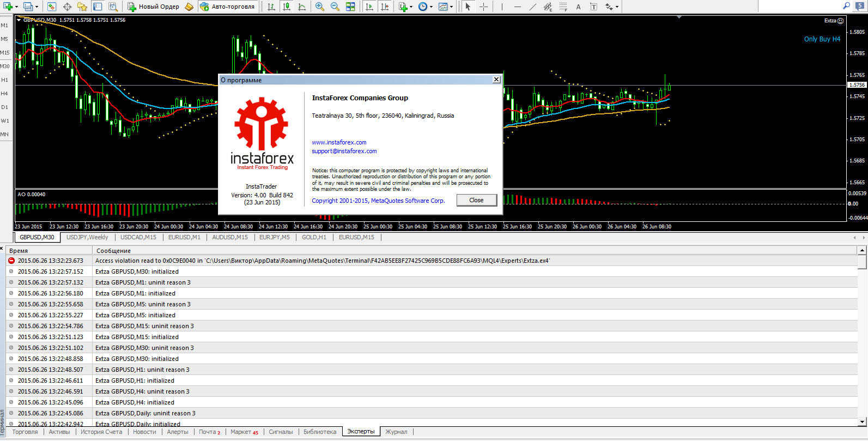Switch to H4 timeframe
The height and width of the screenshot is (441, 868).
click(x=4, y=94)
